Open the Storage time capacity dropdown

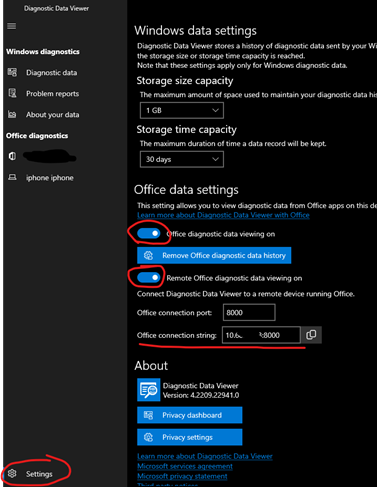[x=182, y=159]
